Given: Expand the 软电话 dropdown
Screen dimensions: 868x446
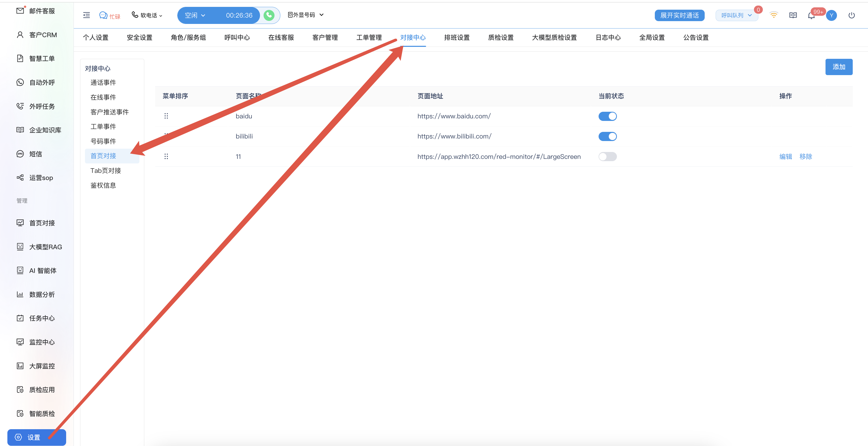Looking at the screenshot, I should (x=147, y=15).
